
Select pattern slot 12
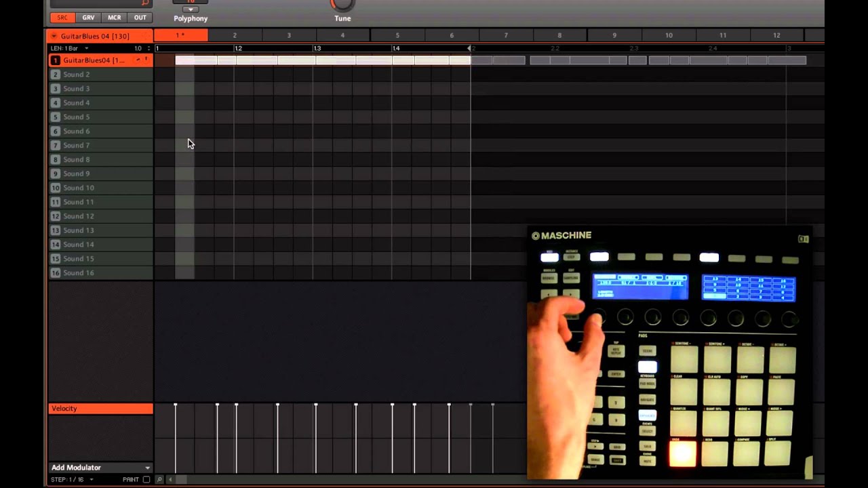pos(776,35)
